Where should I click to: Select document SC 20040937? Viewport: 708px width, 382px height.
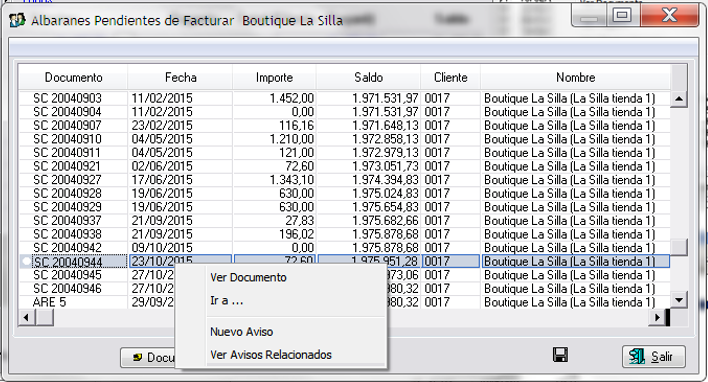tap(67, 220)
